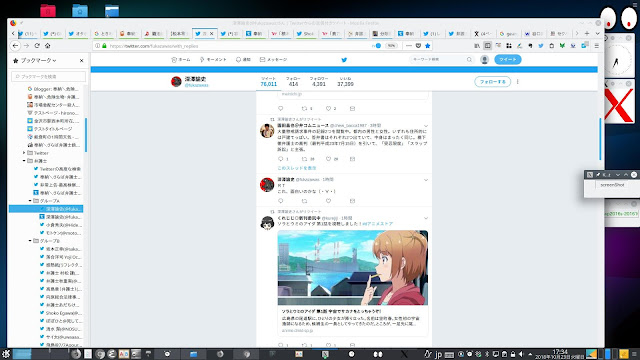The height and width of the screenshot is (360, 640).
Task: Switch to the Google 'gea' tab
Action: point(508,33)
